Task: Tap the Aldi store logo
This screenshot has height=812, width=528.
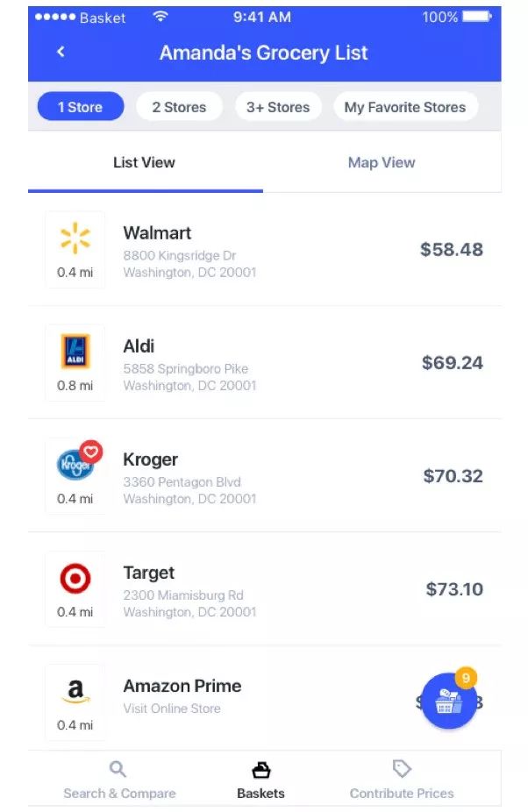Action: tap(75, 352)
